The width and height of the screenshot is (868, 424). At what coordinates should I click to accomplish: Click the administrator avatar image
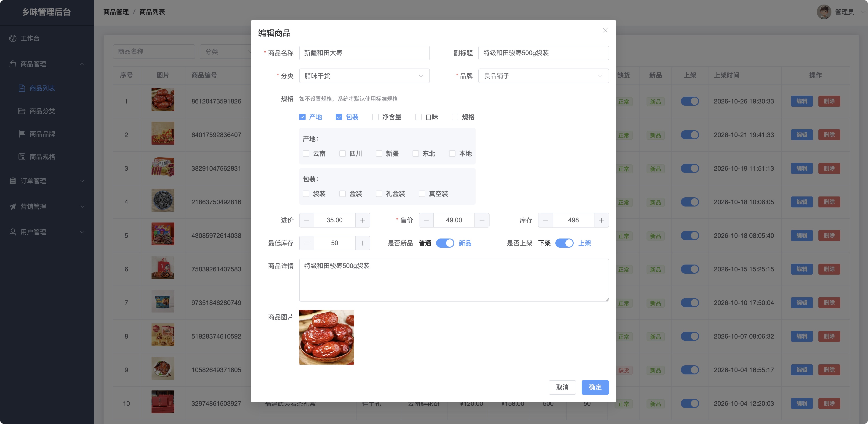coord(824,12)
